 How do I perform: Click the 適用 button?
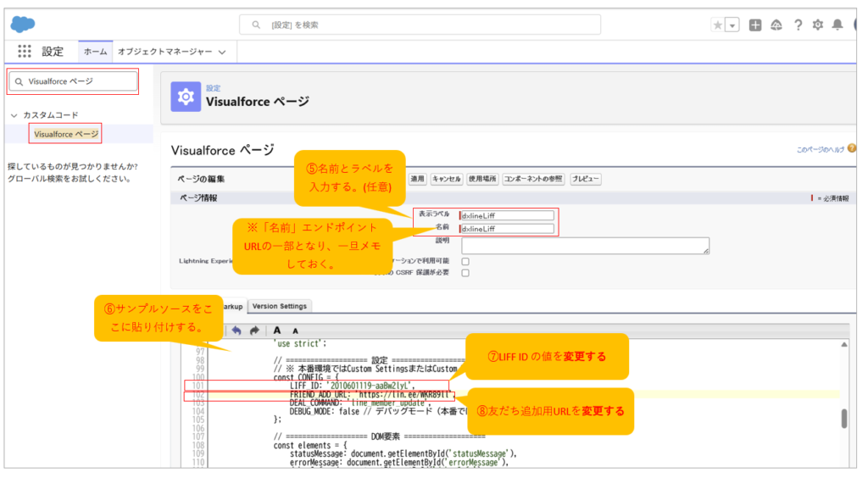click(417, 179)
